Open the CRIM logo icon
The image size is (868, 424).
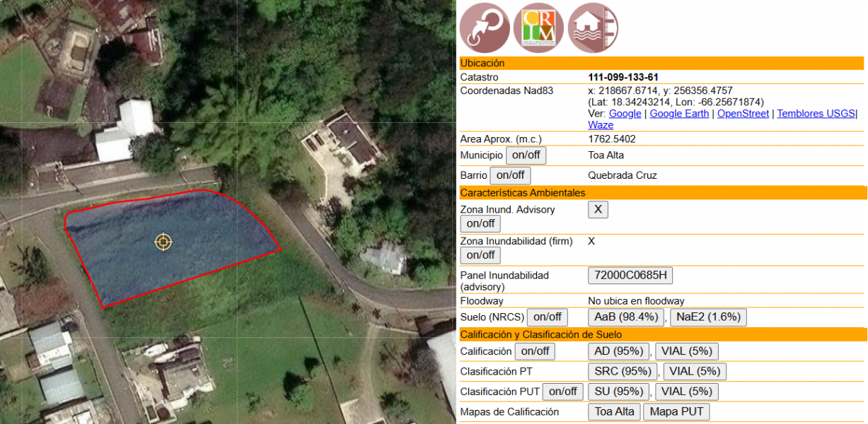[538, 28]
